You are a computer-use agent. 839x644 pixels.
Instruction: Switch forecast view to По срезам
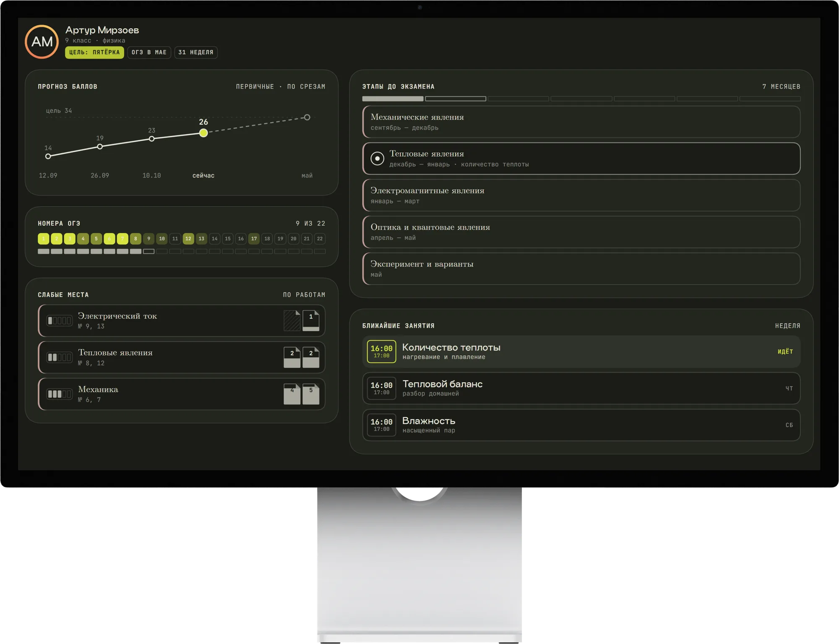(306, 86)
